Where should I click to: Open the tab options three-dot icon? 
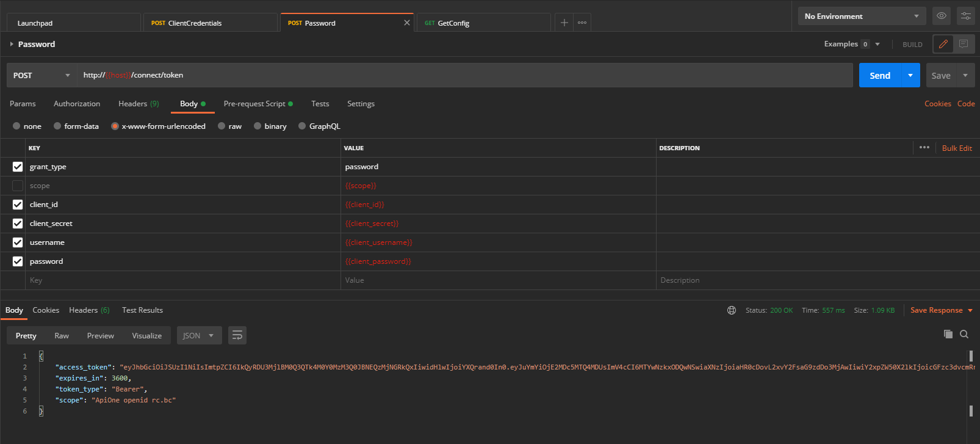[x=582, y=23]
